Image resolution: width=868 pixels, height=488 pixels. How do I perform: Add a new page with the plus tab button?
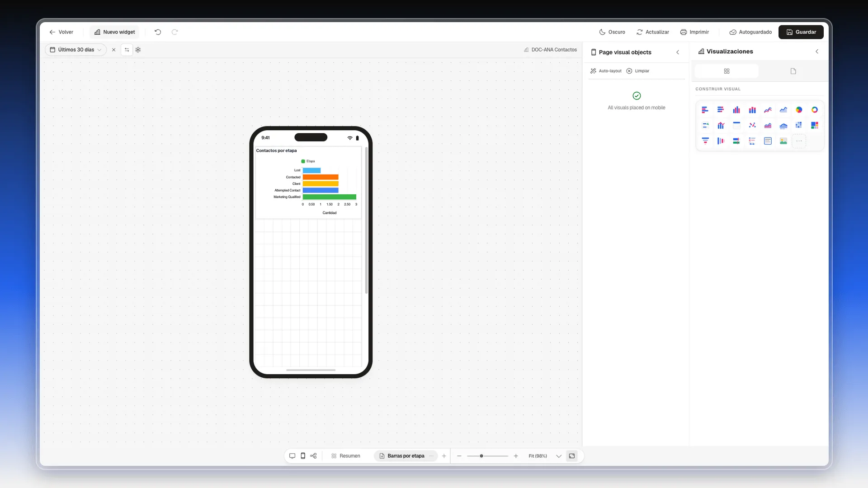pos(444,456)
